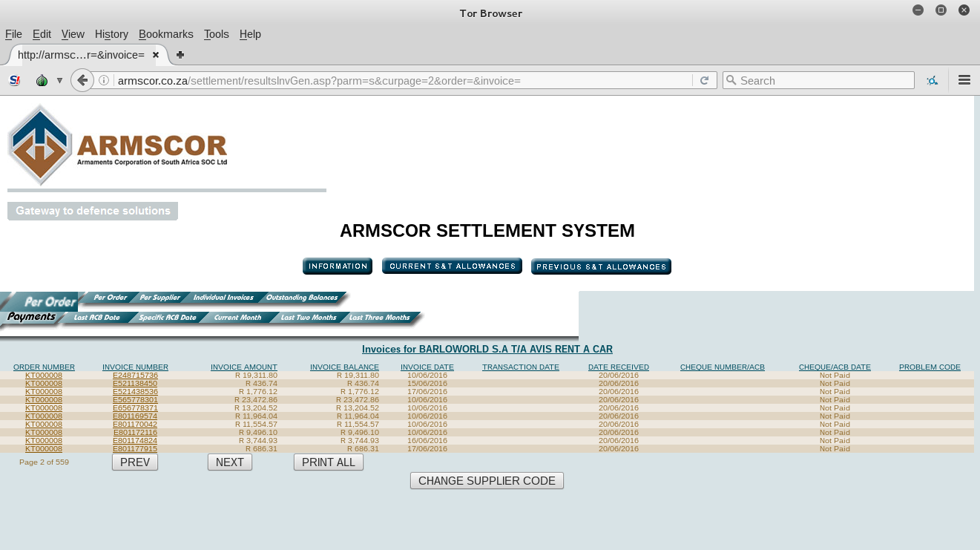Click the Page 2 of 559 text
The width and height of the screenshot is (980, 550).
(x=44, y=462)
